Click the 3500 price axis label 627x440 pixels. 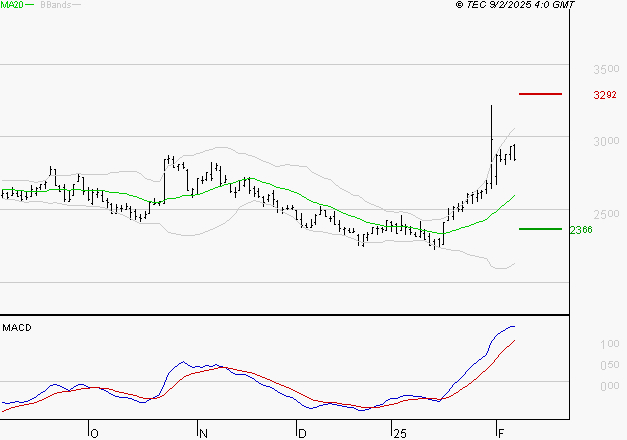(x=606, y=69)
